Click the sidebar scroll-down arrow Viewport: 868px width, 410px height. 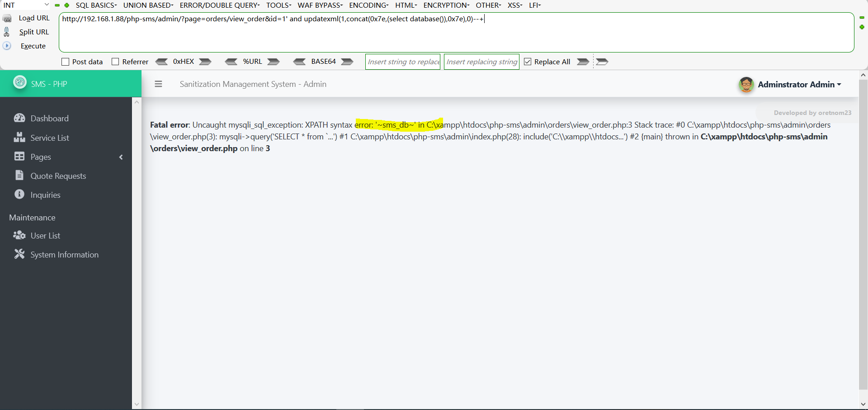click(137, 405)
